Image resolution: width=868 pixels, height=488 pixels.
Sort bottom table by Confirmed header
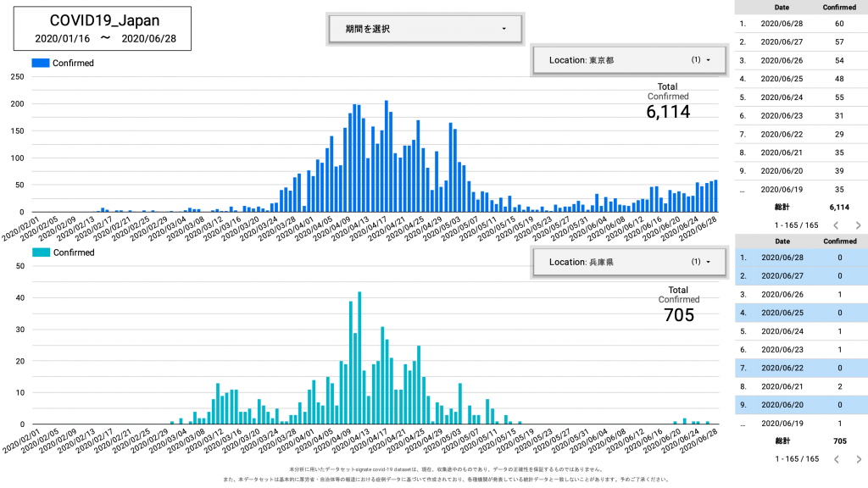click(840, 241)
